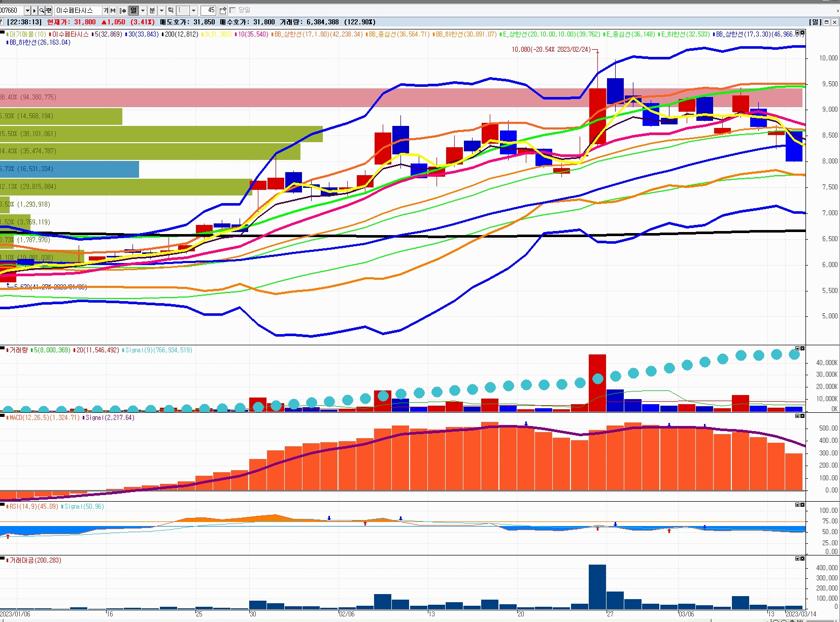Click the M button beside stock name
This screenshot has width=840, height=622.
113,11
